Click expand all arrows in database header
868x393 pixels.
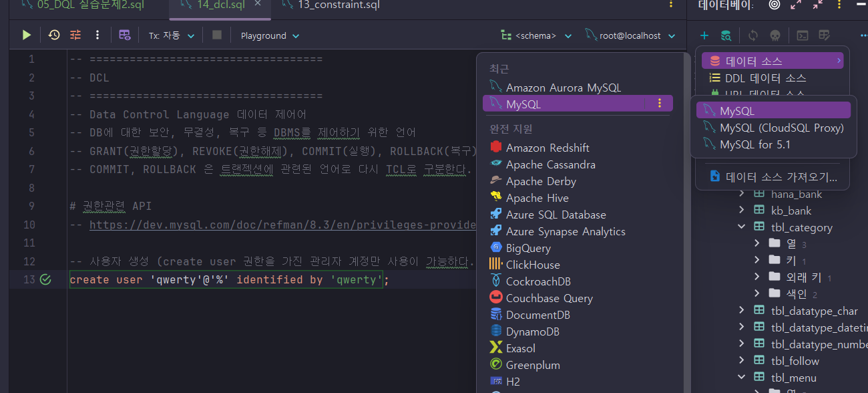tap(796, 5)
